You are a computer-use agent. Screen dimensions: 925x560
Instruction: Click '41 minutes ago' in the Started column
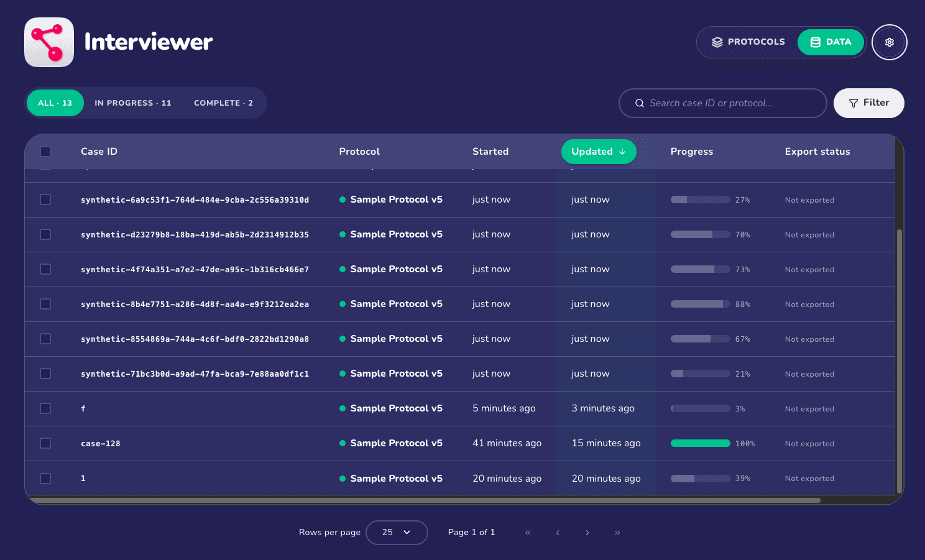click(507, 443)
